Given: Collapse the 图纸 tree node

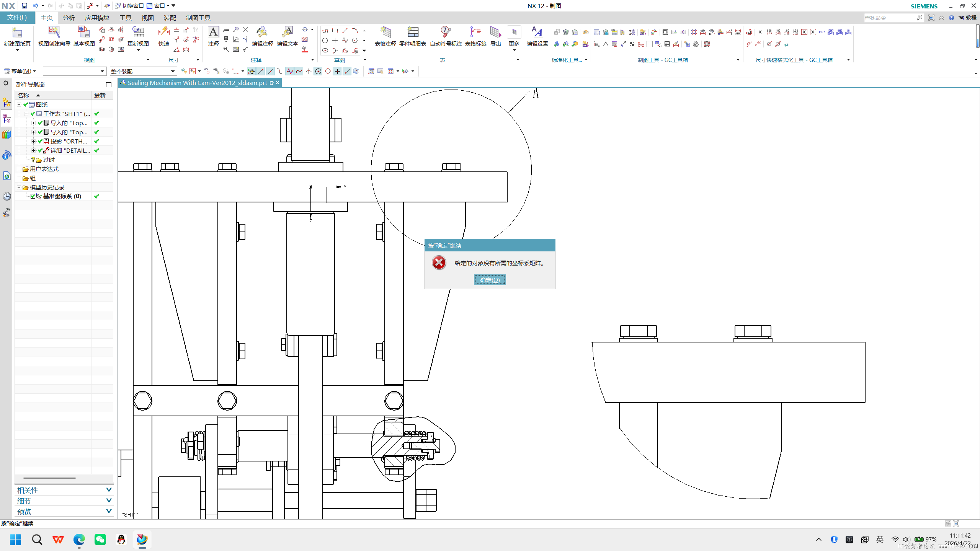Looking at the screenshot, I should point(19,104).
